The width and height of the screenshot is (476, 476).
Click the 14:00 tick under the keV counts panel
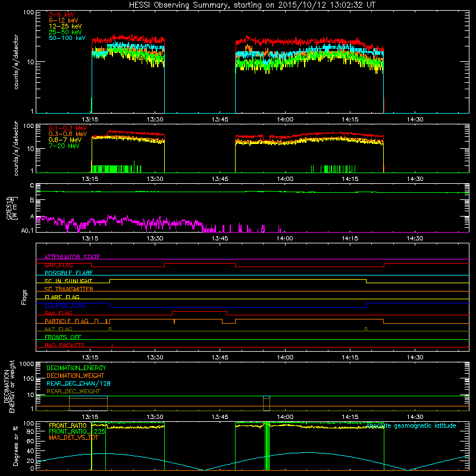click(x=285, y=120)
